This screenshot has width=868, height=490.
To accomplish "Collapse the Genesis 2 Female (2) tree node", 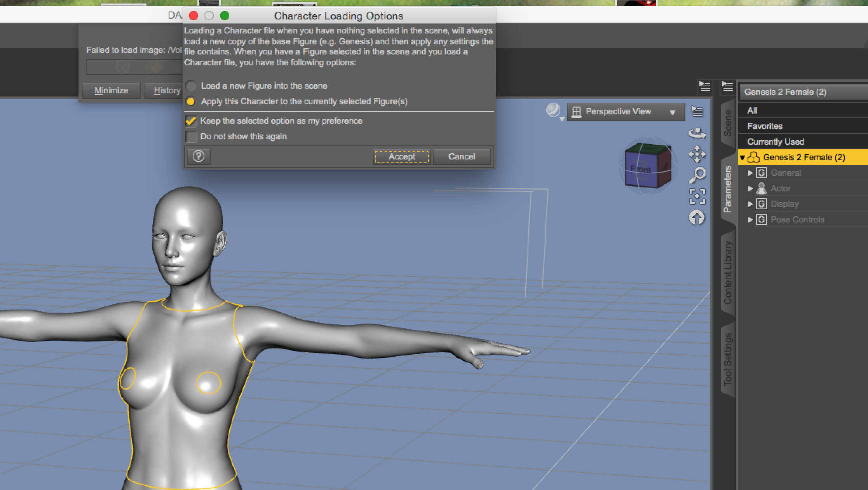I will pos(742,157).
